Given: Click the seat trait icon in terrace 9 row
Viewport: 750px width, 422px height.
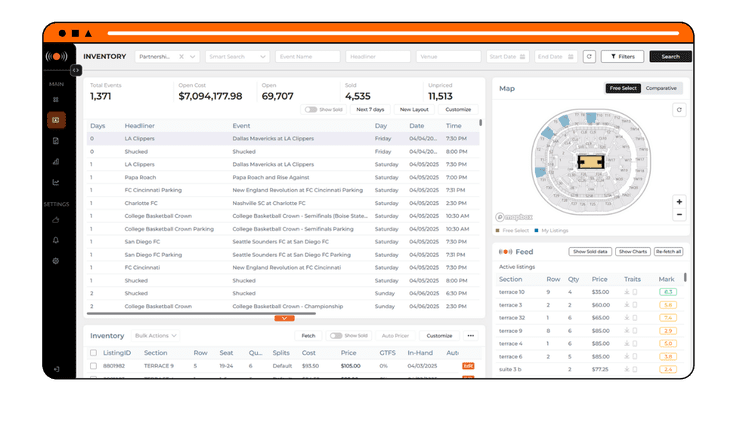Looking at the screenshot, I should point(627,331).
